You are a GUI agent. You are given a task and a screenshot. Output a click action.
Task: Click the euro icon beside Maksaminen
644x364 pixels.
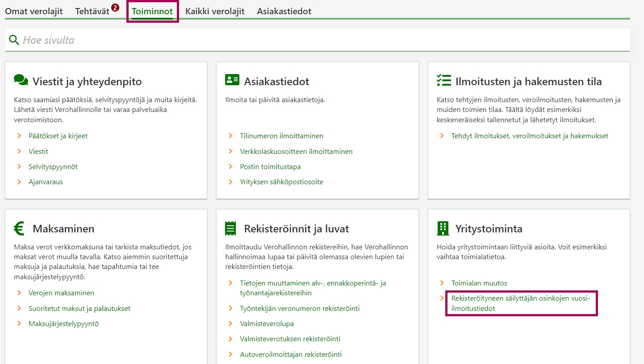19,228
